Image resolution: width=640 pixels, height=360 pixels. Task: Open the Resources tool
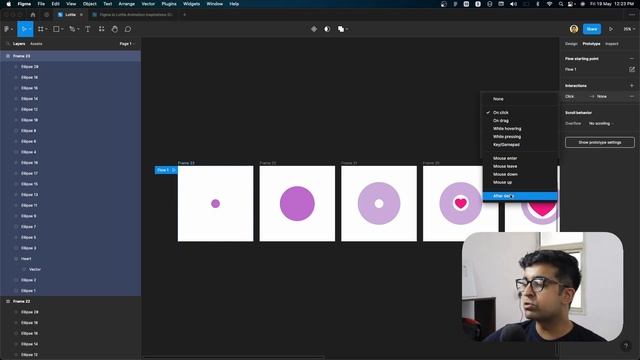click(101, 29)
